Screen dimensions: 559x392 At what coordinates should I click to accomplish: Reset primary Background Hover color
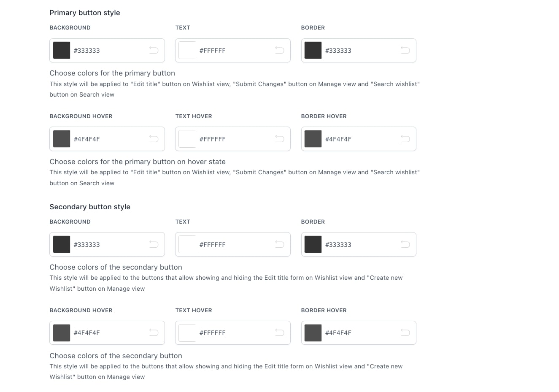[x=154, y=139]
